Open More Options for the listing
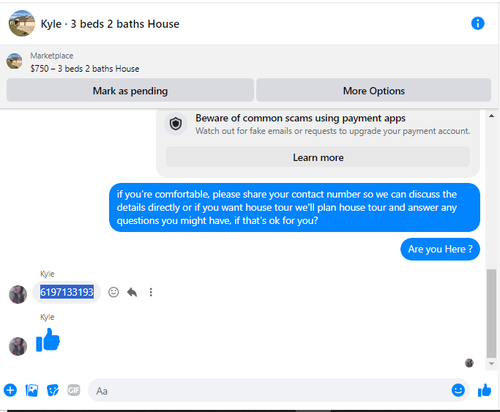500x412 pixels. tap(374, 90)
